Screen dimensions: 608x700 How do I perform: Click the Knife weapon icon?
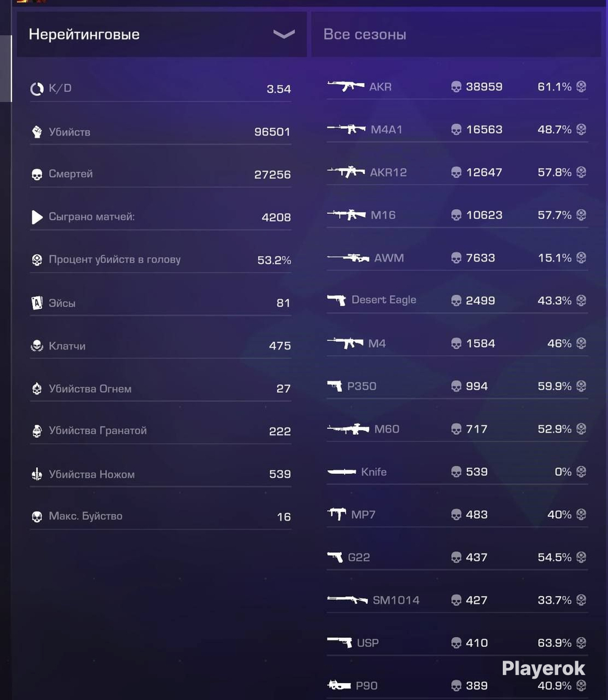342,471
